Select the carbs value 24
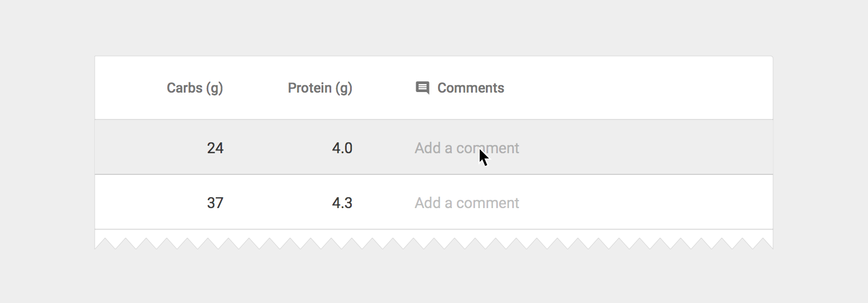 click(215, 148)
